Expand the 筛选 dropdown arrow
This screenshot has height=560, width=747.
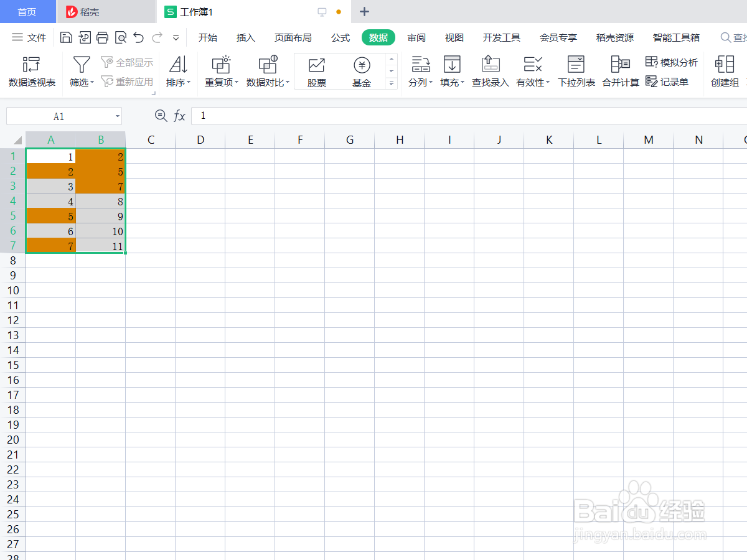92,83
